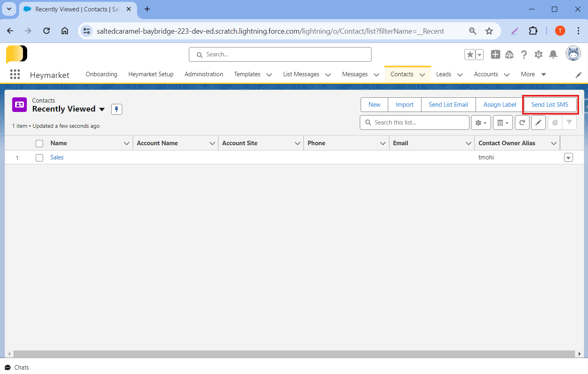Image resolution: width=588 pixels, height=374 pixels.
Task: Open the Sales row actions dropdown
Action: (x=569, y=157)
